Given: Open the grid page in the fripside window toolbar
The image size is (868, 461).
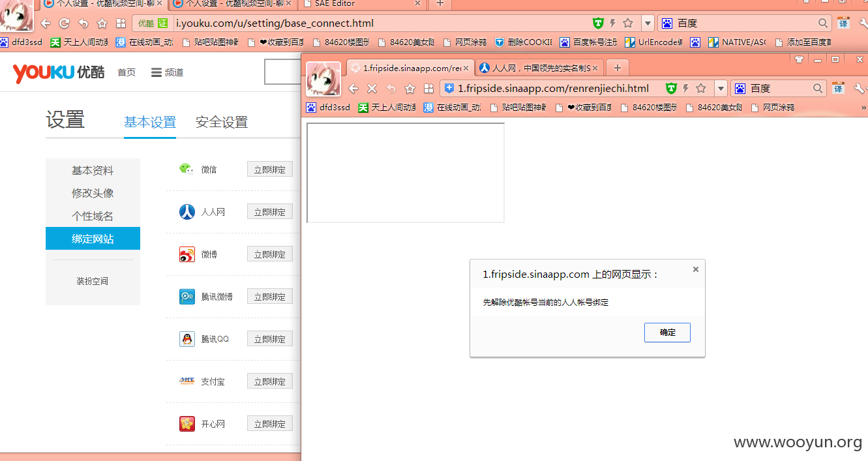Looking at the screenshot, I should click(x=428, y=89).
